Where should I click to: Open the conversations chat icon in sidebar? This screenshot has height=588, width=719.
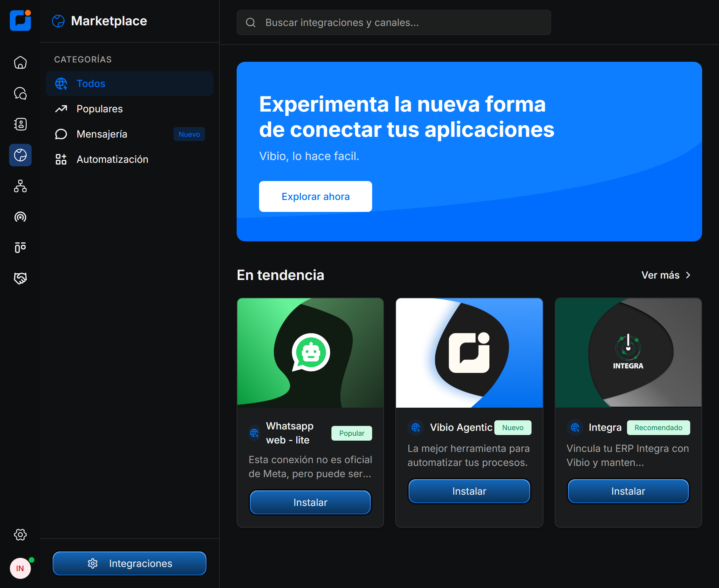[x=20, y=93]
